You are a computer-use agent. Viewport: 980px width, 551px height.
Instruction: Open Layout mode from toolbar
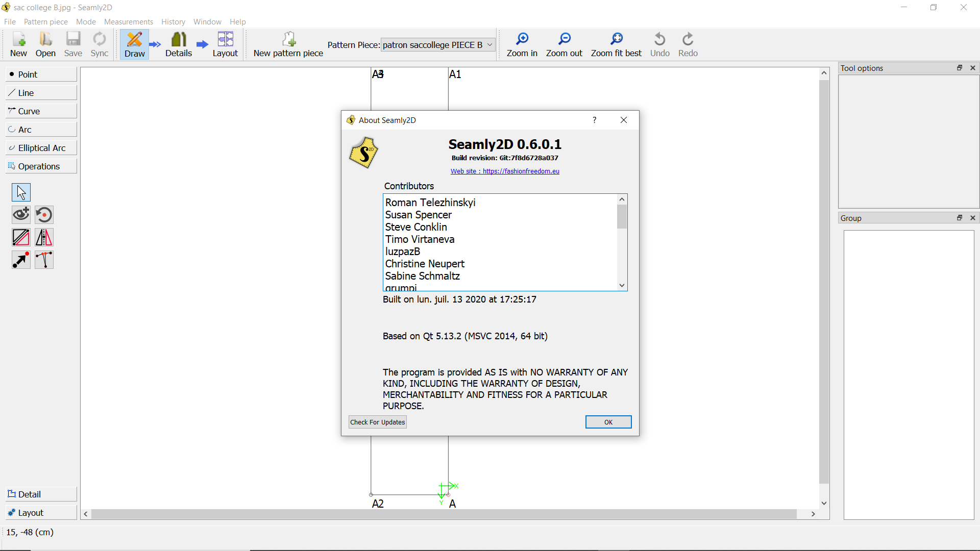click(x=225, y=44)
